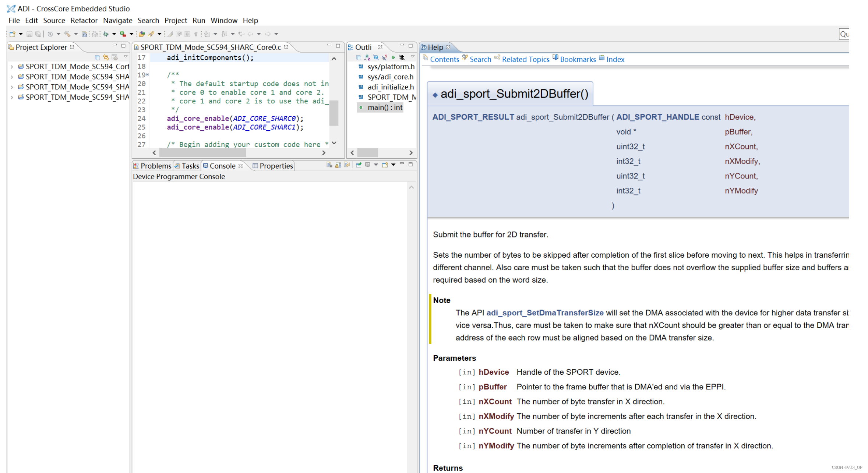
Task: Switch to the Problems tab
Action: [x=152, y=166]
